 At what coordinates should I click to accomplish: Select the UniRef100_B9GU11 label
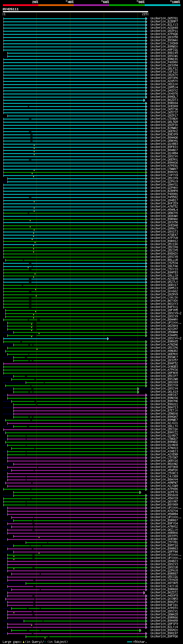click(x=164, y=404)
